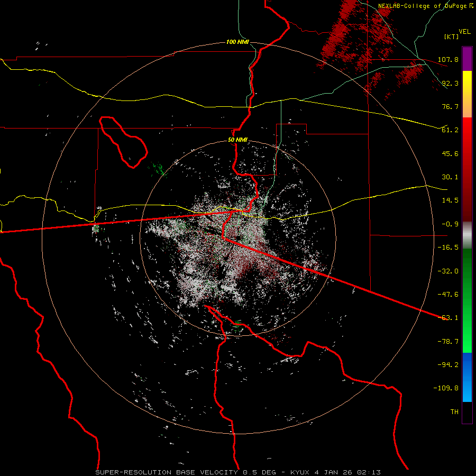476x476 pixels.
Task: Click the 14.5 velocity scale label
Action: 450,200
